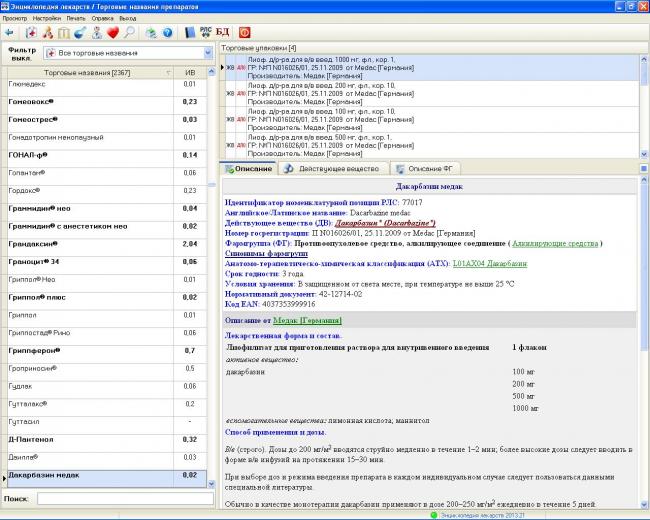Screen dimensions: 650x520
Task: Click the blue flask toolbar icon
Action: coord(80,32)
